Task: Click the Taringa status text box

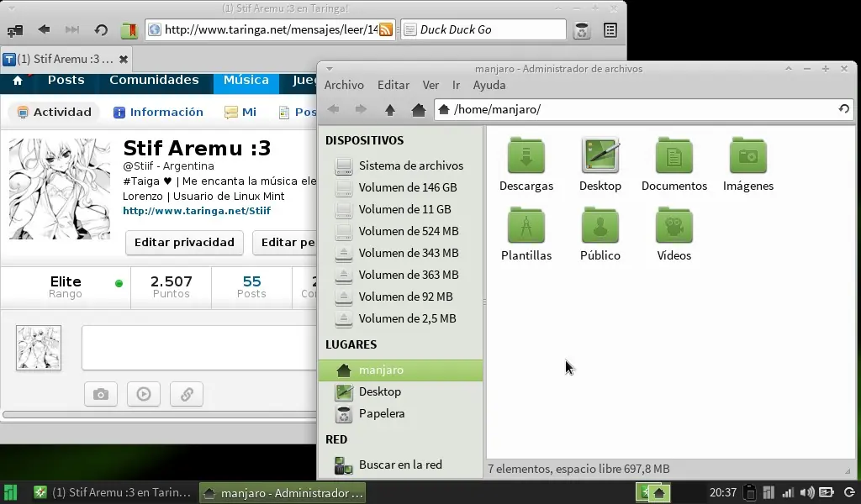Action: click(x=199, y=348)
